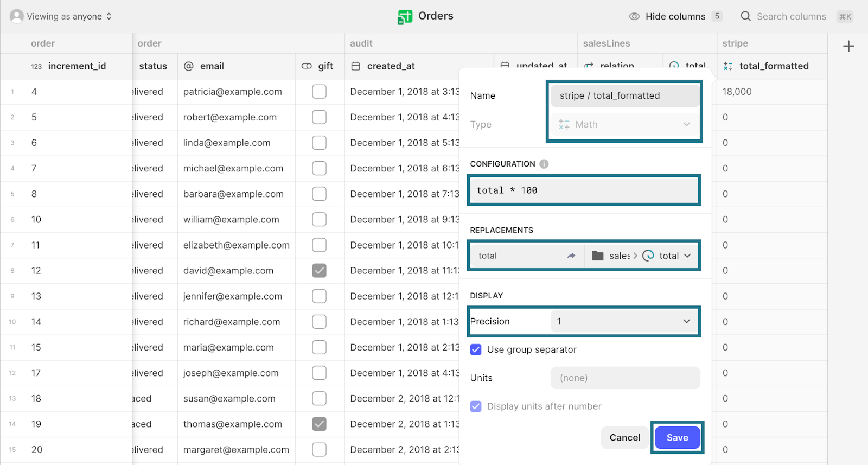This screenshot has height=465, width=868.
Task: Uncheck Use group separator checkbox
Action: tap(476, 349)
